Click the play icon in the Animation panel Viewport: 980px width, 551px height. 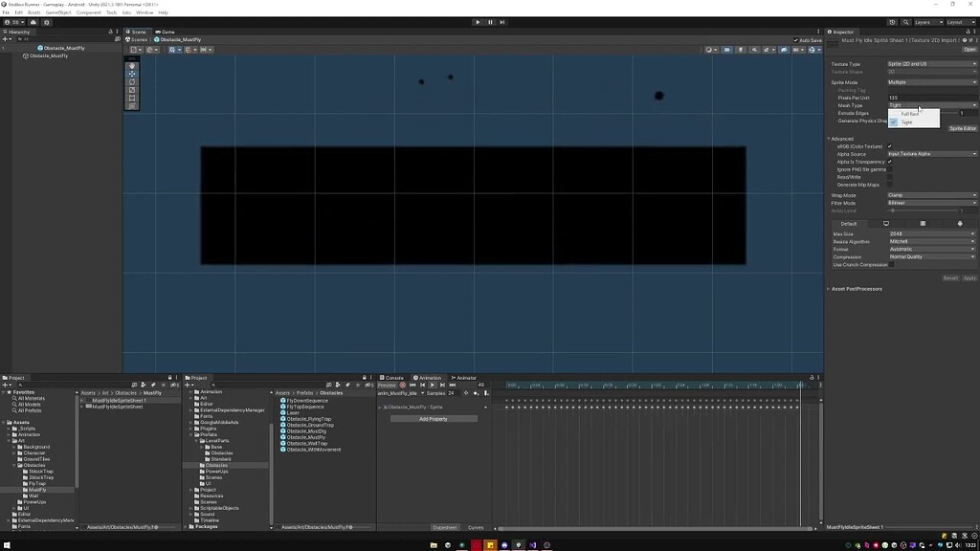pyautogui.click(x=433, y=385)
